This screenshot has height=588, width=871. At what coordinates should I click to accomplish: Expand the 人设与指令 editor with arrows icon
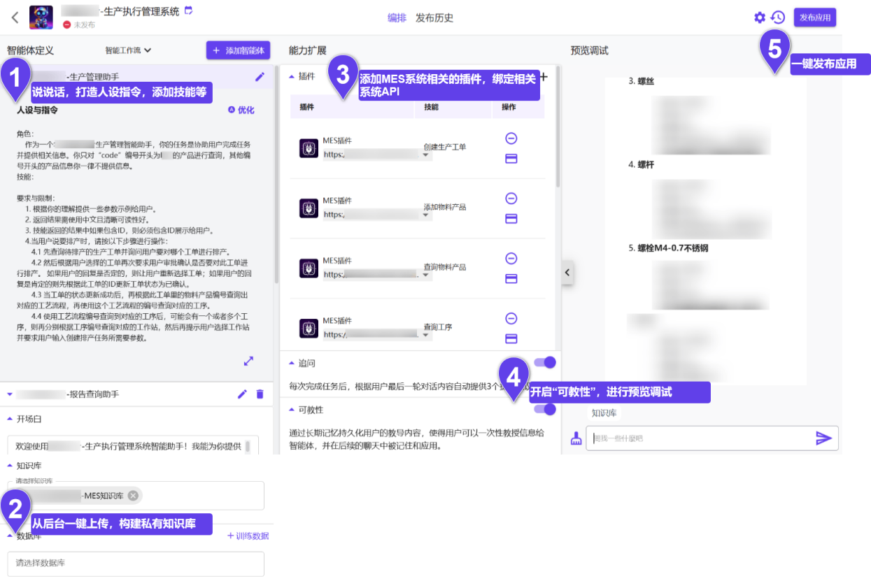point(248,361)
